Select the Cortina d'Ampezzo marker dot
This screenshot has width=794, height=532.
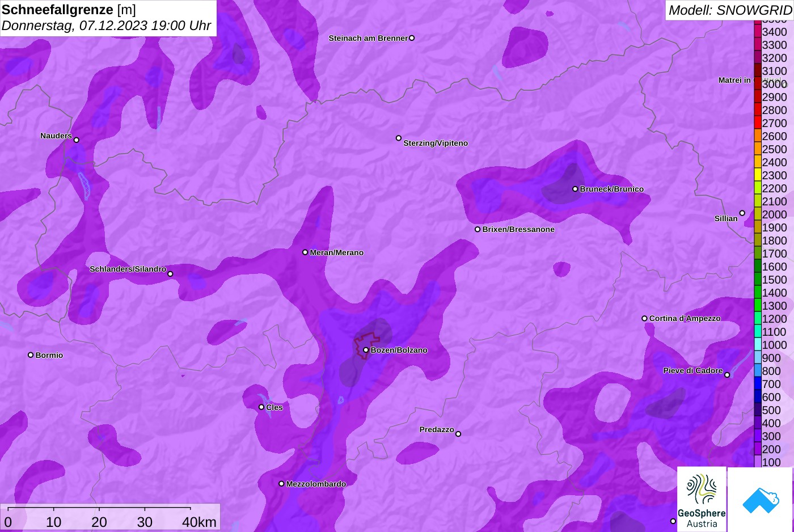click(644, 319)
